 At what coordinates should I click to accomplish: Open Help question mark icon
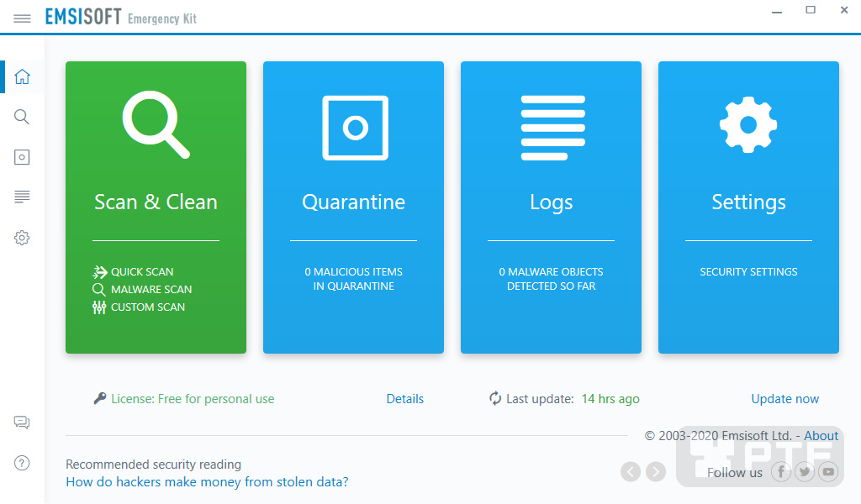click(x=22, y=463)
